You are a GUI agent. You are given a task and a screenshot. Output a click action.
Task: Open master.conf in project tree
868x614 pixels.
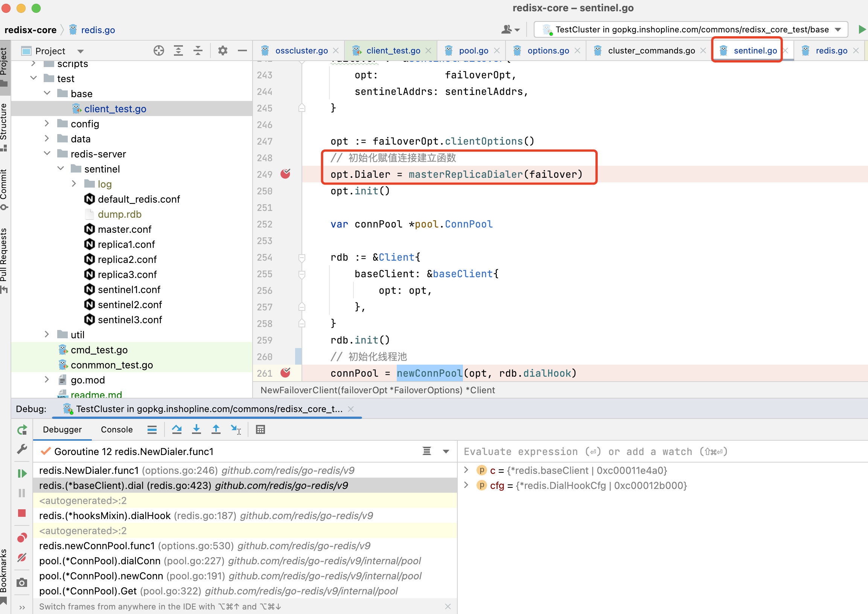pyautogui.click(x=124, y=229)
